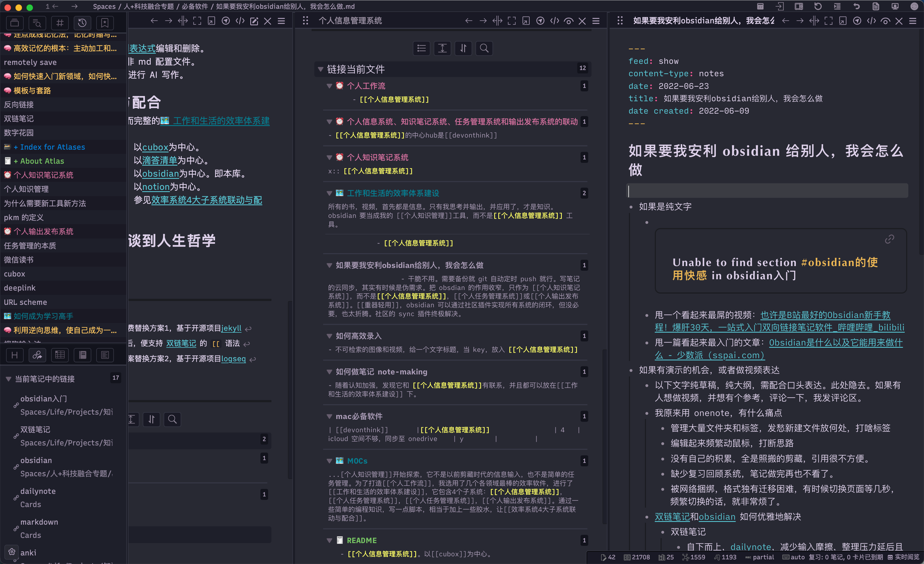924x564 pixels.
Task: Collapse 当前笔记中的链接 section
Action: [x=8, y=379]
